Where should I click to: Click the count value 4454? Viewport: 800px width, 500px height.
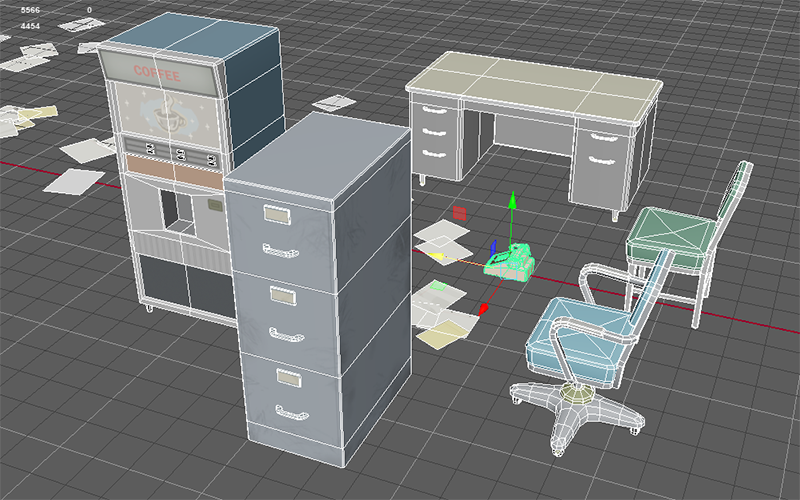coord(30,26)
